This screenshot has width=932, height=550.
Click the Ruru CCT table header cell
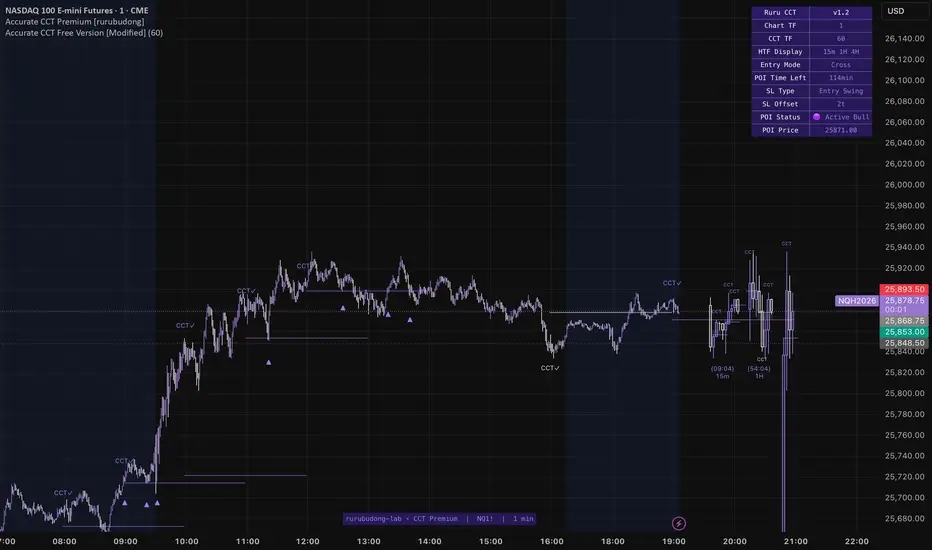point(780,12)
